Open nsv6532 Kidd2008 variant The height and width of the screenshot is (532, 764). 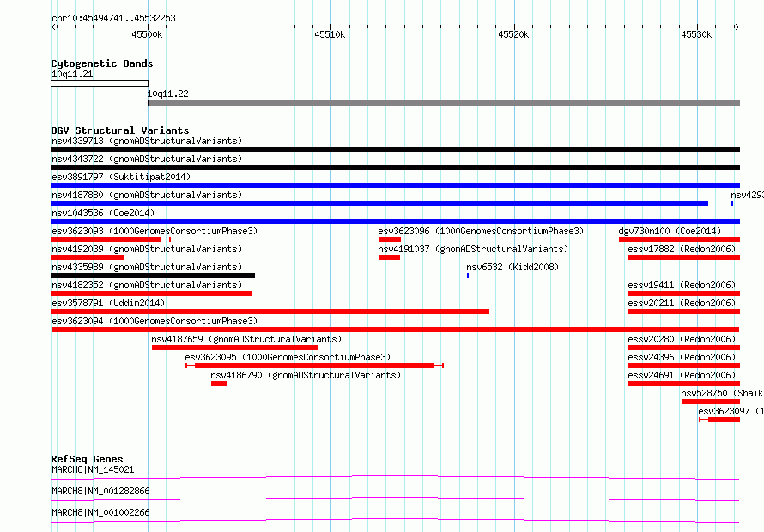coord(512,267)
